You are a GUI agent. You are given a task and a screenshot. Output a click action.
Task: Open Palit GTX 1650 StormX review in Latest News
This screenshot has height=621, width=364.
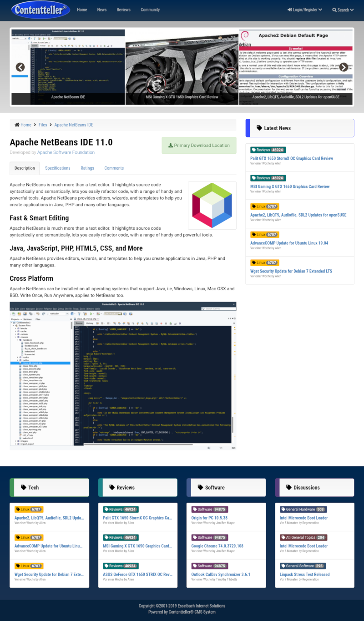click(x=291, y=158)
